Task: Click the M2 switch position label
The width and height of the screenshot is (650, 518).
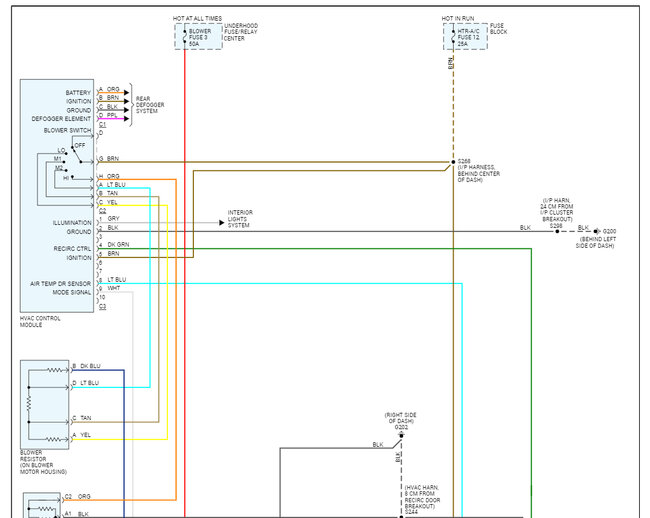Action: pos(59,168)
